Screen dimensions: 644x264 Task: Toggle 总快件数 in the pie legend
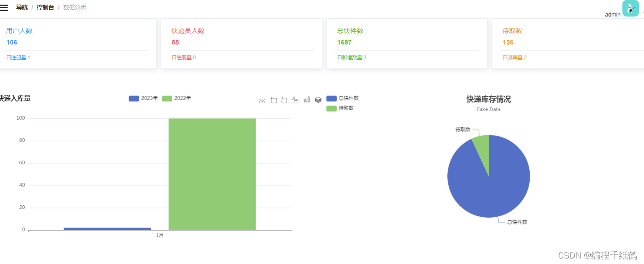coord(342,98)
